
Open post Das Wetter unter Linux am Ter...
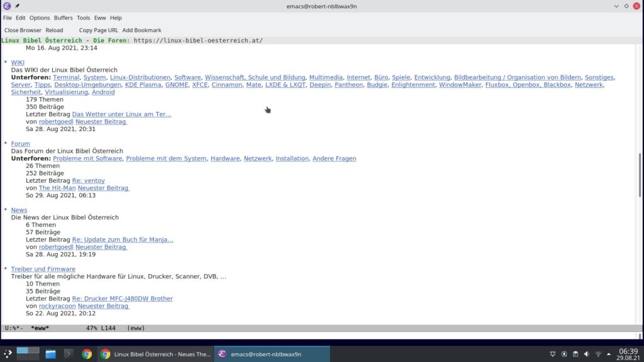121,114
